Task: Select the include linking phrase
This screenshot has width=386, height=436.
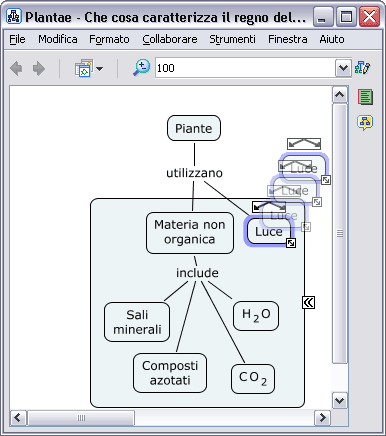Action: pos(197,273)
